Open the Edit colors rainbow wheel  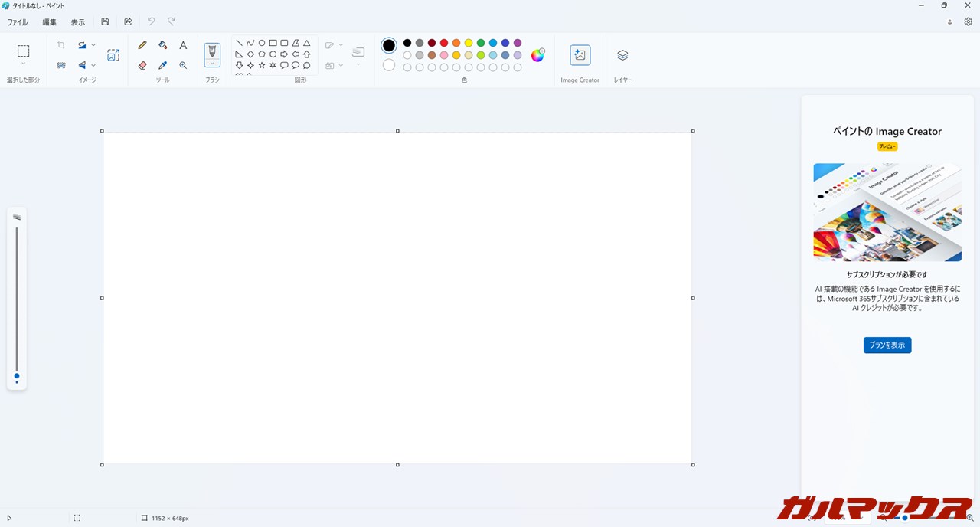[x=537, y=55]
